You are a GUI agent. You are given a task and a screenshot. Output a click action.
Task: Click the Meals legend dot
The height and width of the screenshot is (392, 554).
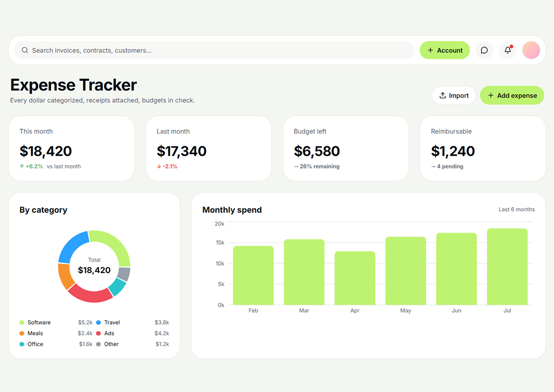click(22, 333)
